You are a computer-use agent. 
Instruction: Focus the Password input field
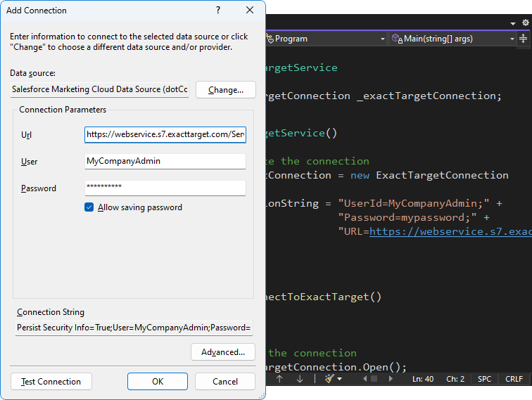pyautogui.click(x=165, y=188)
